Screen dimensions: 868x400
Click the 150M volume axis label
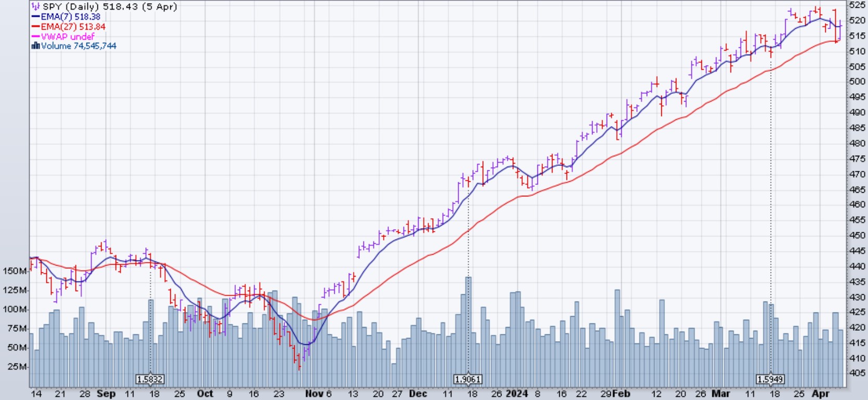tap(15, 271)
